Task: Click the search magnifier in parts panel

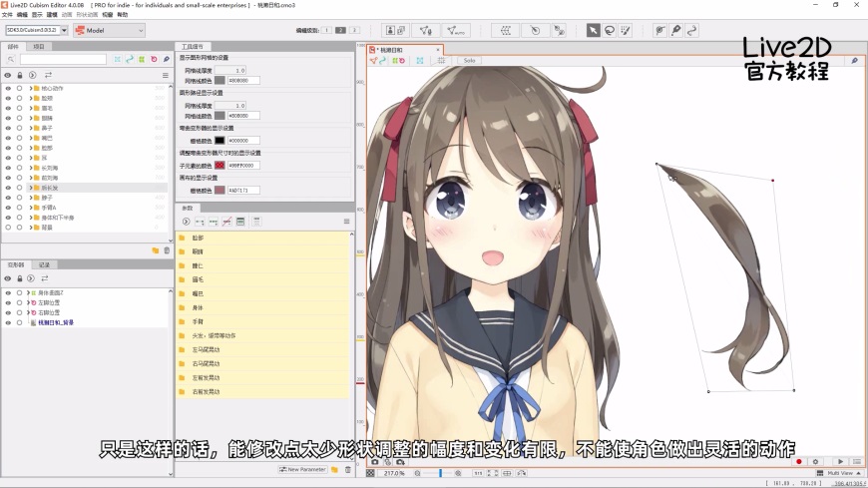Action: pos(11,59)
